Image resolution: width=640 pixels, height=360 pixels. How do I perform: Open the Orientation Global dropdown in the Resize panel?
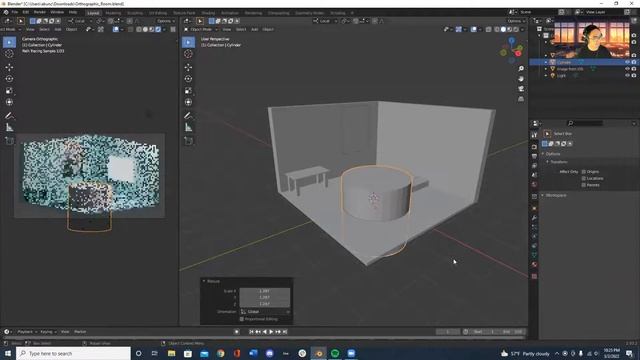[265, 311]
